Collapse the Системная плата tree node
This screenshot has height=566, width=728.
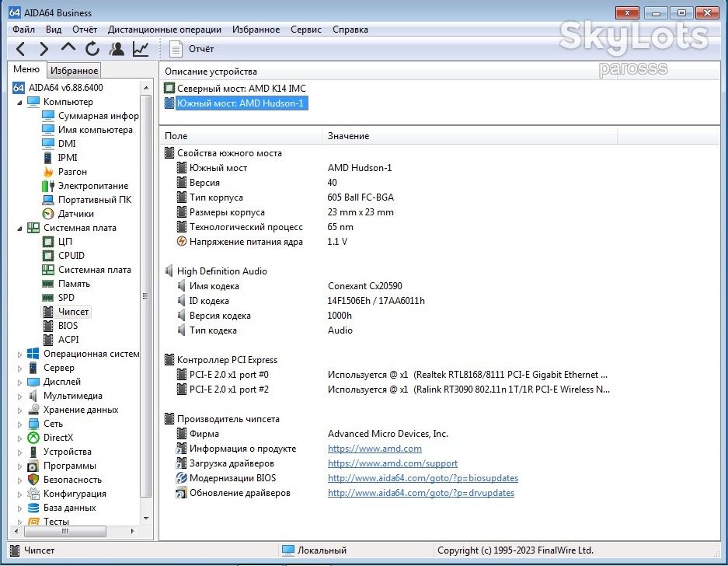(x=19, y=228)
